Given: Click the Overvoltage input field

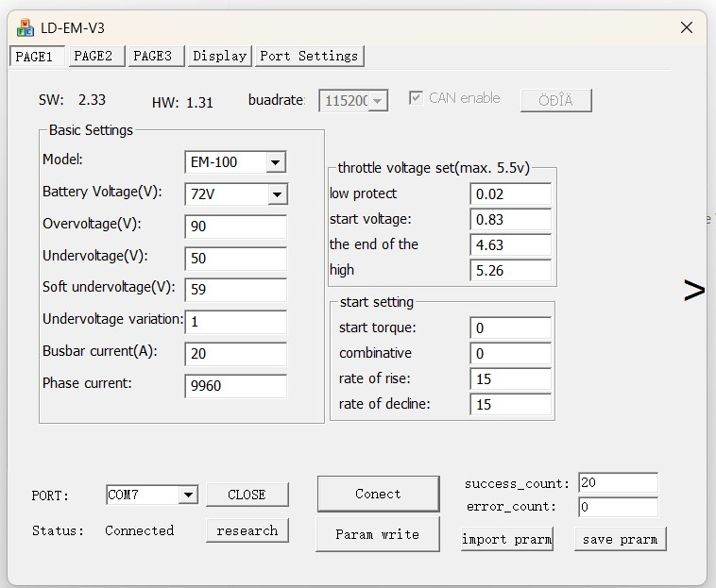Looking at the screenshot, I should (x=235, y=227).
